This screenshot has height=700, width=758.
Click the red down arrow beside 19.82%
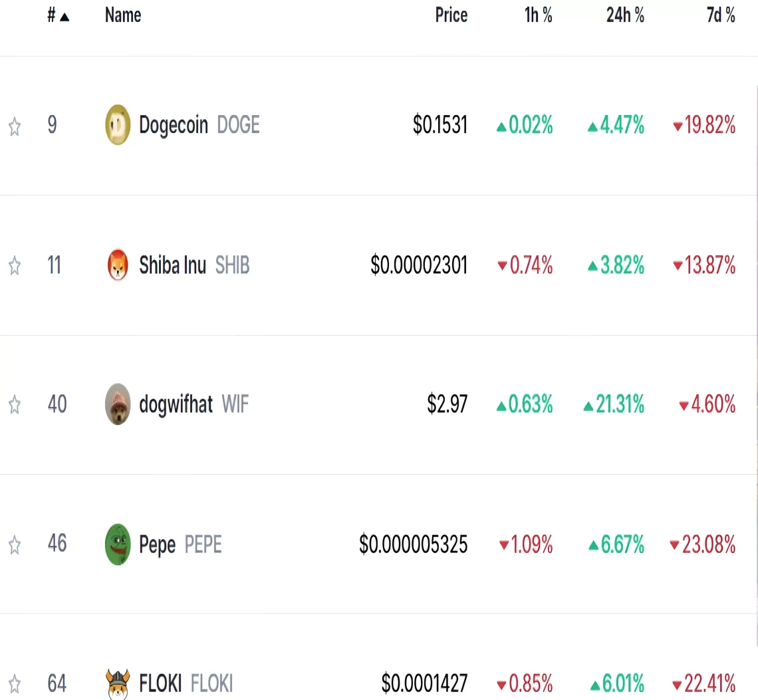click(x=678, y=126)
